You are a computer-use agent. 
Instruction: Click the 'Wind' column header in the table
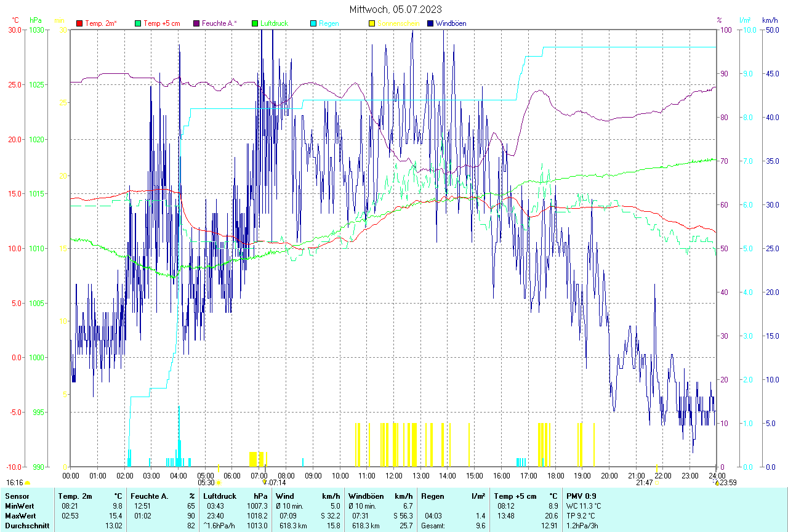[x=284, y=496]
